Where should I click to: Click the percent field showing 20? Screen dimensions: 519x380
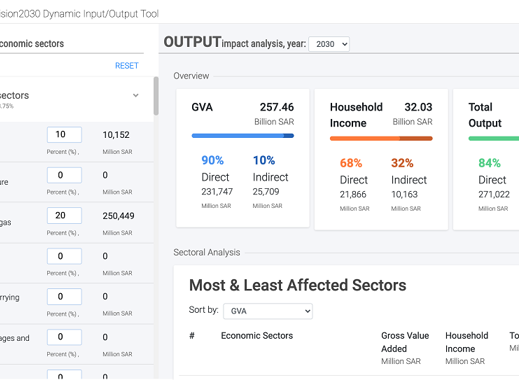pos(64,216)
